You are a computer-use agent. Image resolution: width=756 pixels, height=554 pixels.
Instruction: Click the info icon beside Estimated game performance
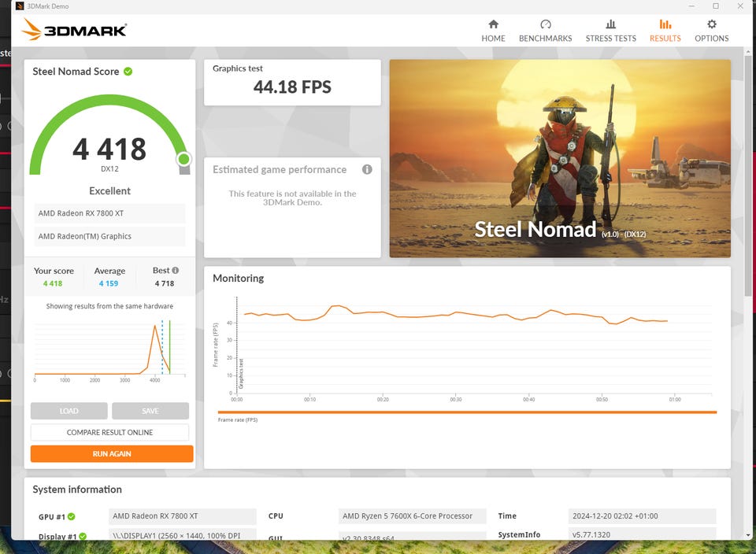pos(367,169)
